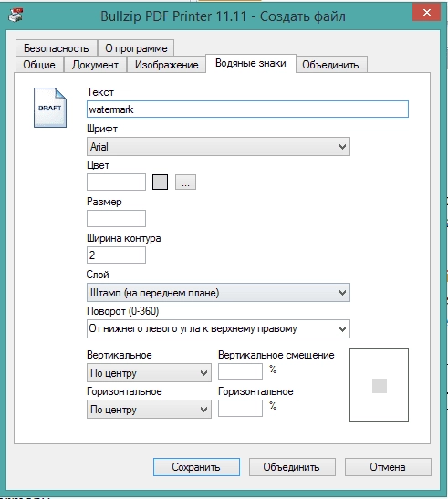Viewport: 448px width, 499px height.
Task: Click the gray color preview swatch
Action: 160,182
